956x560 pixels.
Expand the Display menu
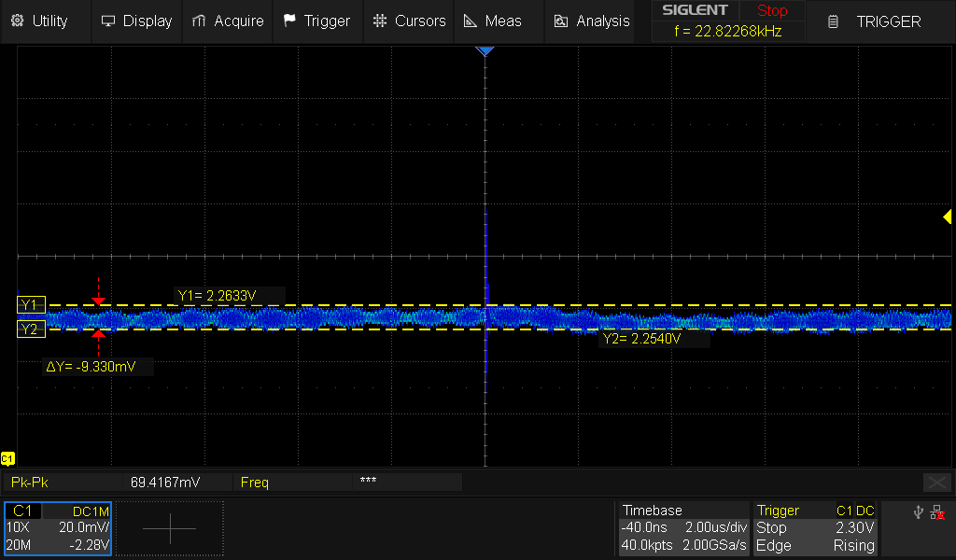click(x=136, y=21)
